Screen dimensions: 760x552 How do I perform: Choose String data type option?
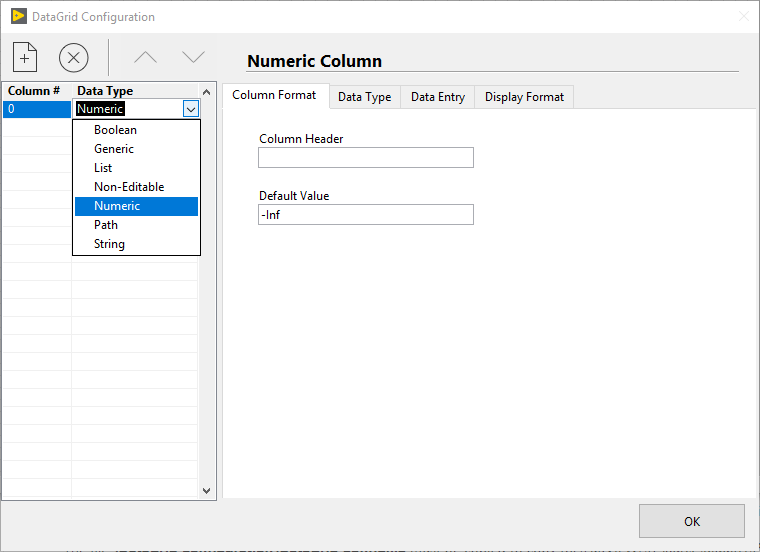click(x=109, y=244)
